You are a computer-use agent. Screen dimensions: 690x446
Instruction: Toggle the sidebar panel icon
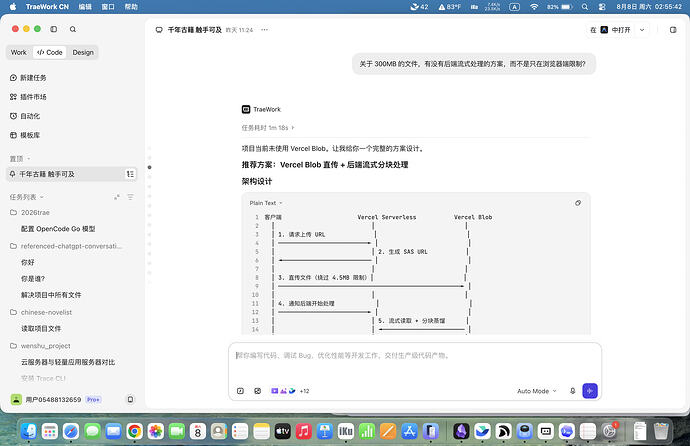click(54, 29)
